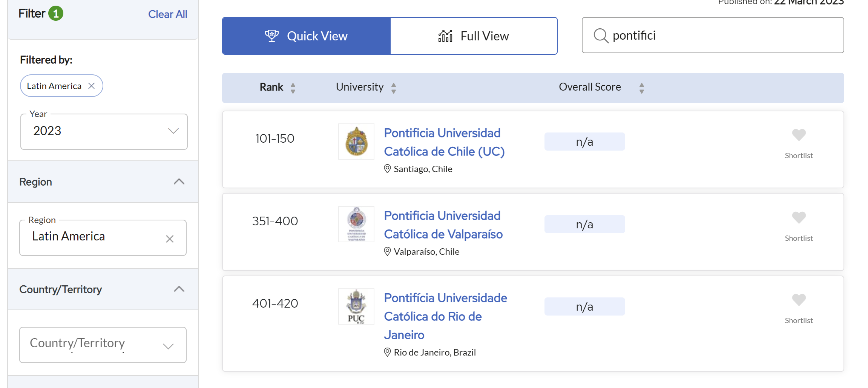Click PUC Rio university logo
The width and height of the screenshot is (868, 388).
tap(356, 306)
